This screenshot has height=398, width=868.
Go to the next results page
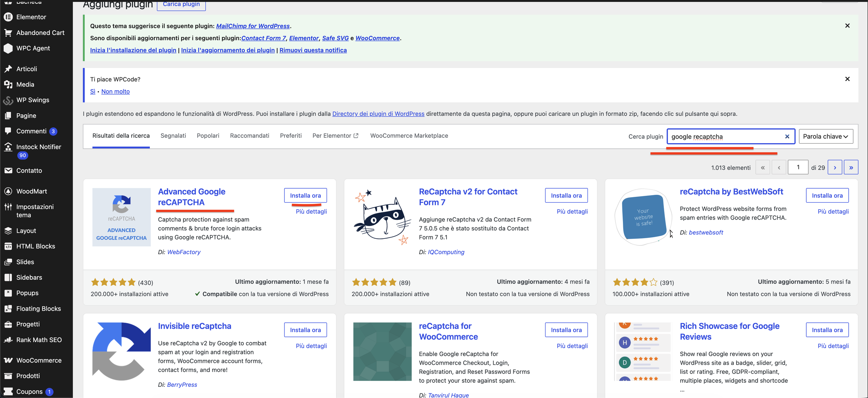tap(835, 167)
